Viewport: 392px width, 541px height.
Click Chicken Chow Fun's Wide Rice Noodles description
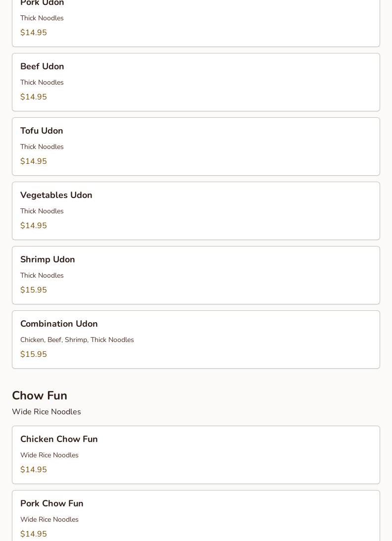point(49,455)
